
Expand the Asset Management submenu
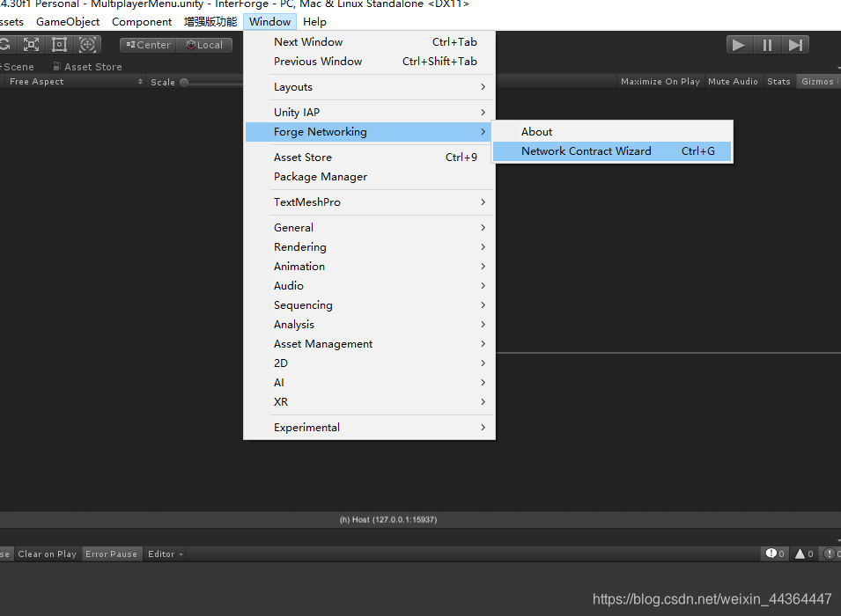(369, 344)
